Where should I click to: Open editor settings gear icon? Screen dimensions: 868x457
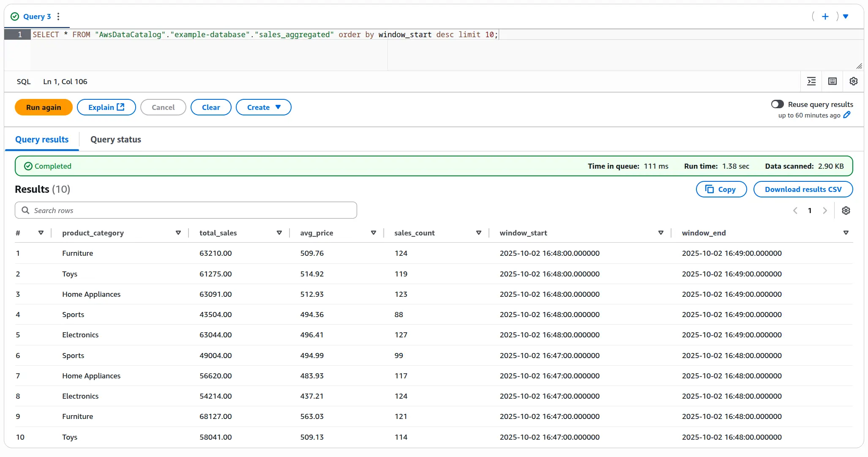(x=854, y=82)
